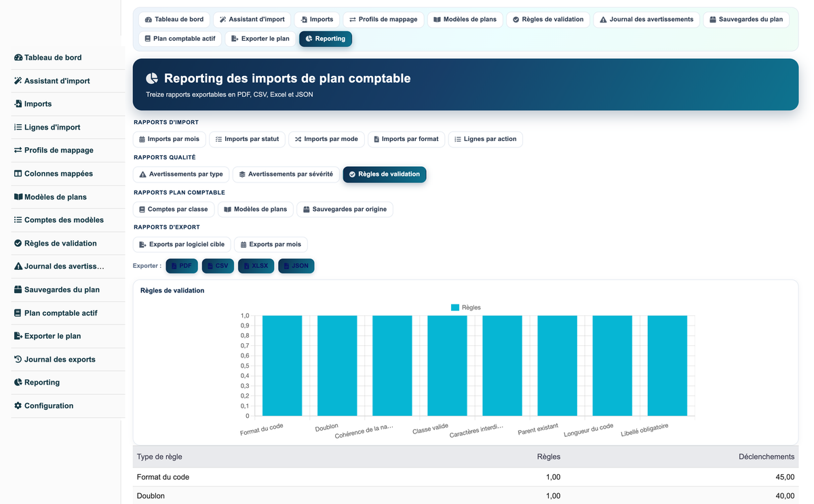Click the Libellé obligatoire bar in chart
814x504 pixels.
(x=667, y=366)
